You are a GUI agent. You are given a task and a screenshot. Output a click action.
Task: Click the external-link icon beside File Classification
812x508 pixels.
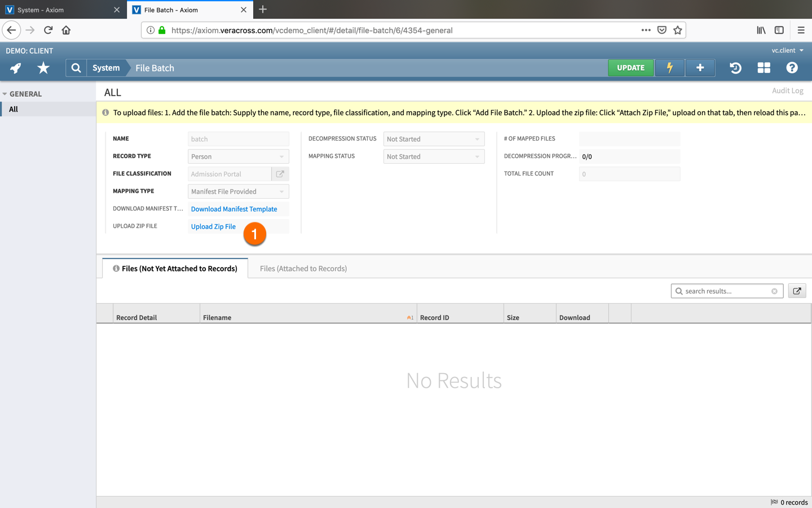point(280,174)
